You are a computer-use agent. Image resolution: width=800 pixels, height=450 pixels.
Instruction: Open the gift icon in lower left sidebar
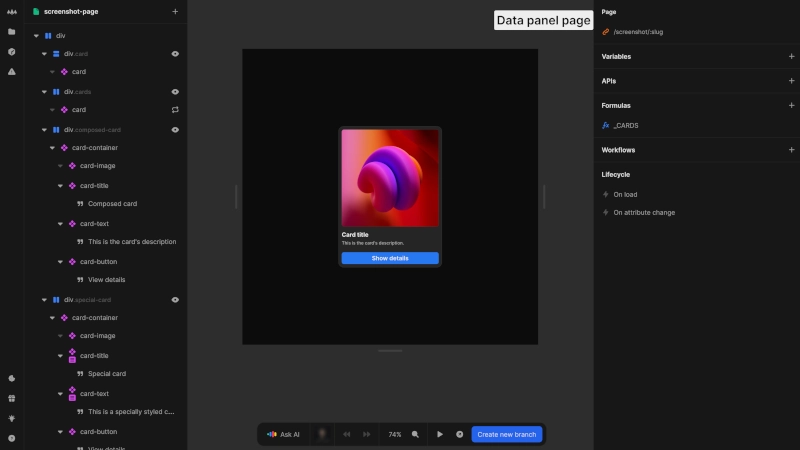click(12, 398)
